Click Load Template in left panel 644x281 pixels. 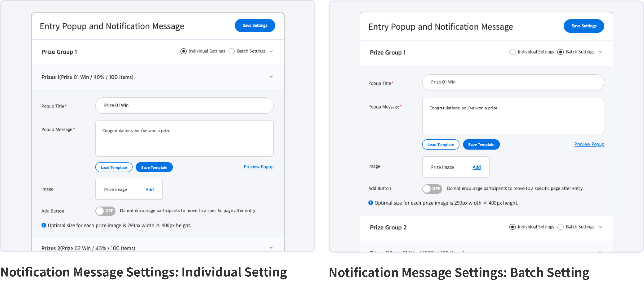point(114,167)
